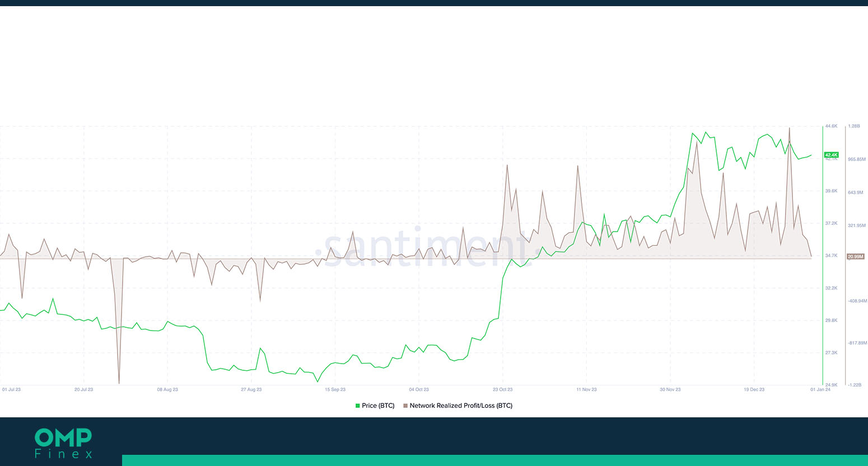Click the -817.89M profit/loss axis label

coord(857,343)
